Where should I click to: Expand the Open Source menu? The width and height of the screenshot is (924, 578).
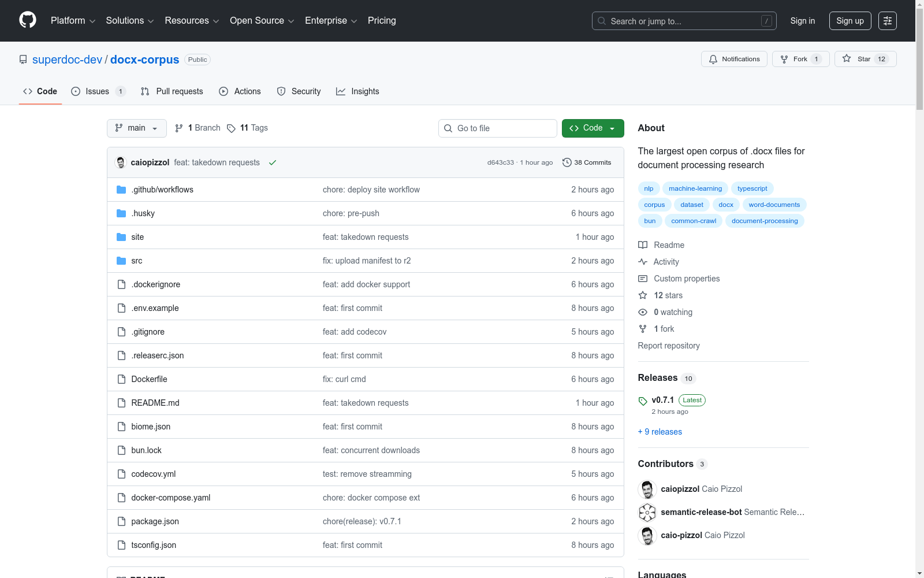(x=262, y=21)
